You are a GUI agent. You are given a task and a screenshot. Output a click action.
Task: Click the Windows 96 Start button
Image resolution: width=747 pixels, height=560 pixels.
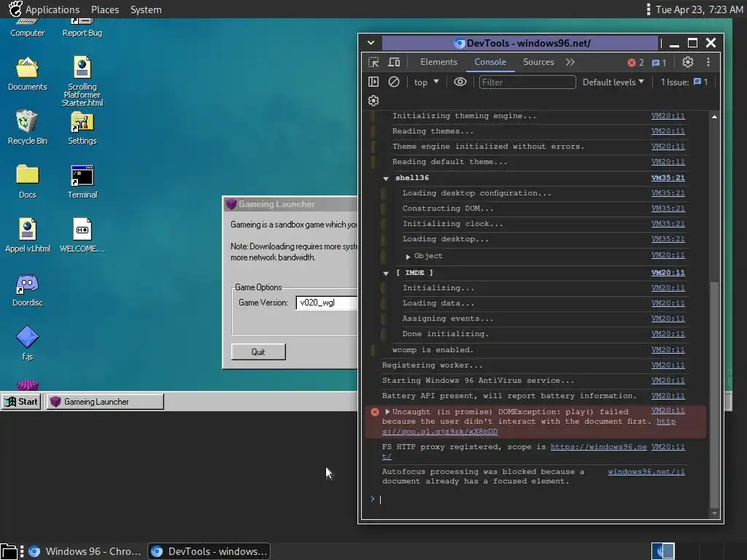(x=21, y=402)
